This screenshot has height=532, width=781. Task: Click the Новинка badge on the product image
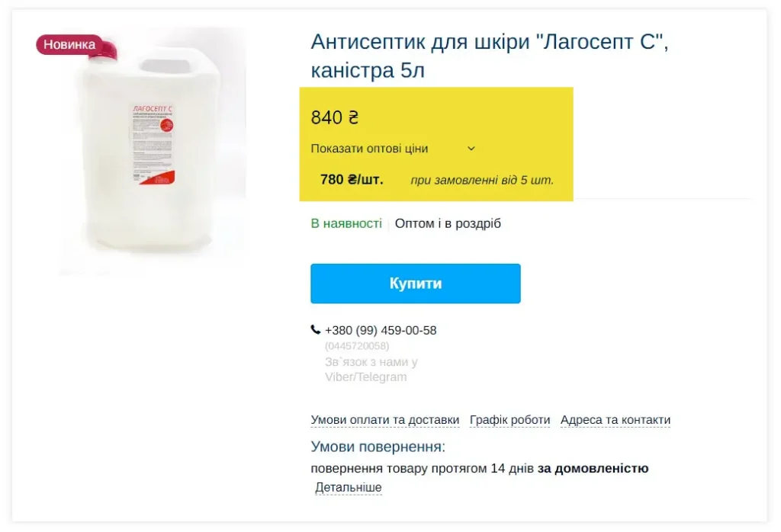[x=69, y=45]
